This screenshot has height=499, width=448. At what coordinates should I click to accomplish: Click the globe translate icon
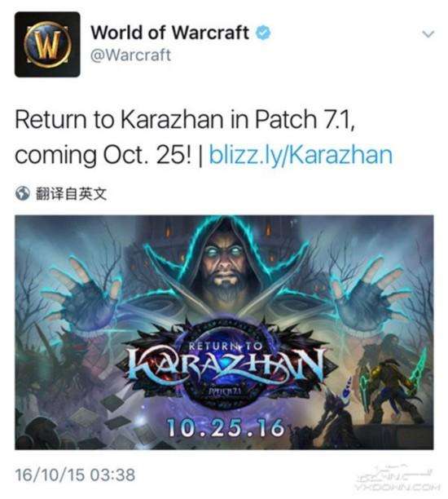(x=23, y=193)
